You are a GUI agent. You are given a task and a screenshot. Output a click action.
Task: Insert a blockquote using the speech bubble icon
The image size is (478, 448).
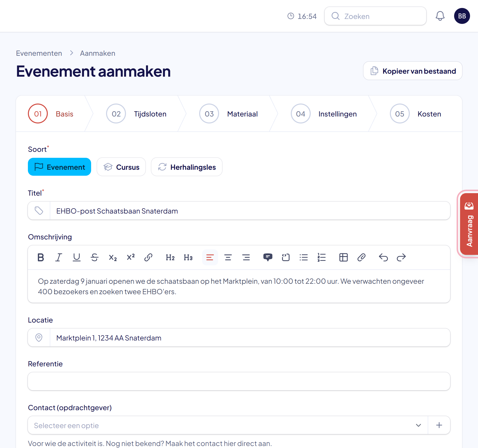pyautogui.click(x=268, y=257)
